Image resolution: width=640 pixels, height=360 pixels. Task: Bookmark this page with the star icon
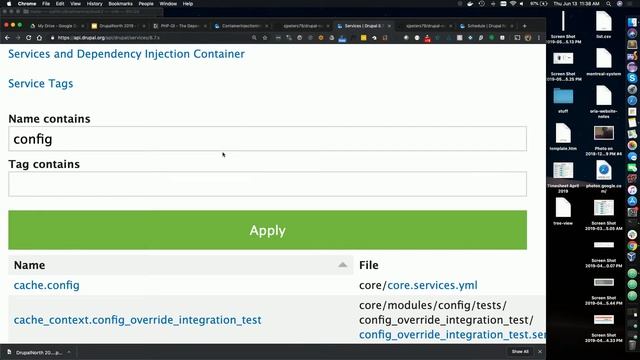(265, 38)
